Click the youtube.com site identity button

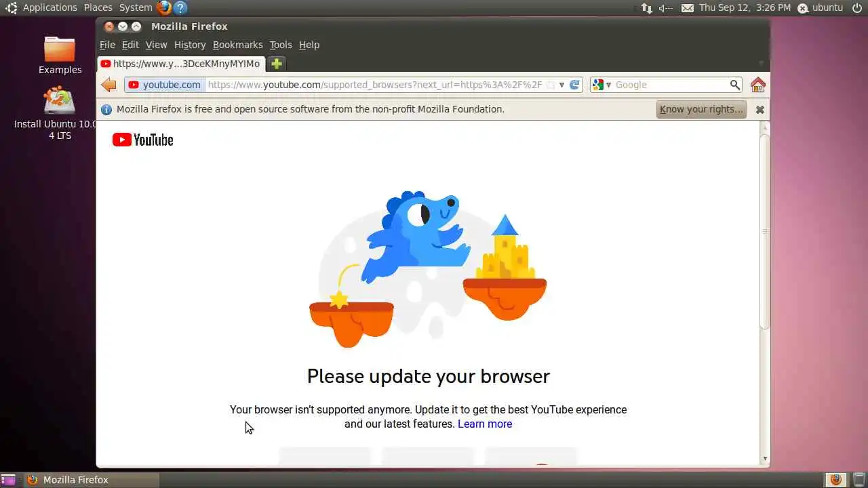[x=165, y=85]
